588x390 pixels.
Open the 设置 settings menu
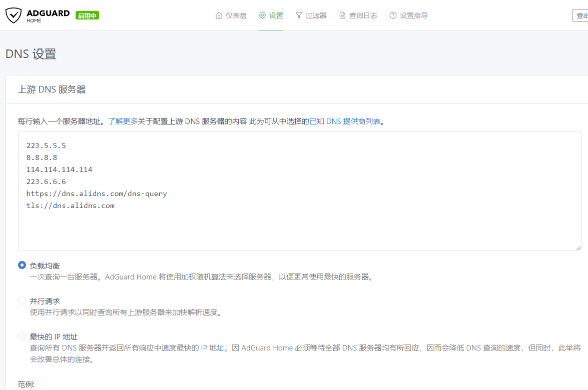coord(271,15)
